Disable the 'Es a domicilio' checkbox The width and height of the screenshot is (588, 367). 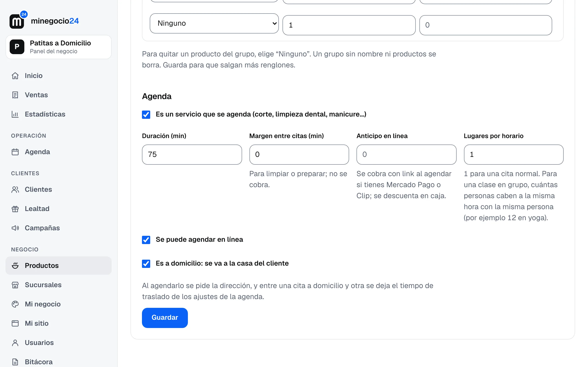[x=146, y=264]
